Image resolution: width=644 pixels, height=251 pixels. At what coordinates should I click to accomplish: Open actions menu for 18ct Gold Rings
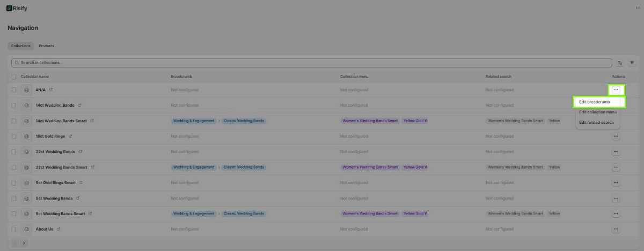(x=616, y=136)
